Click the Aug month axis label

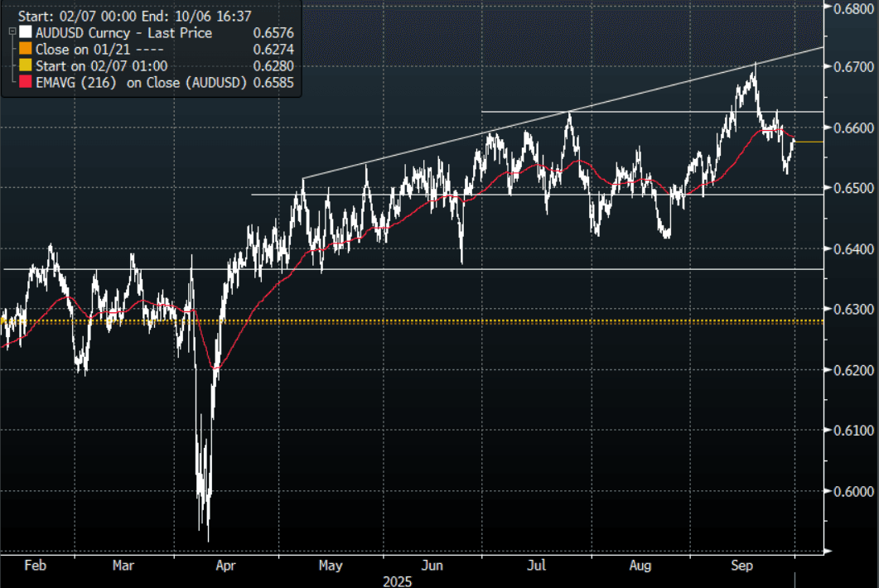point(640,566)
